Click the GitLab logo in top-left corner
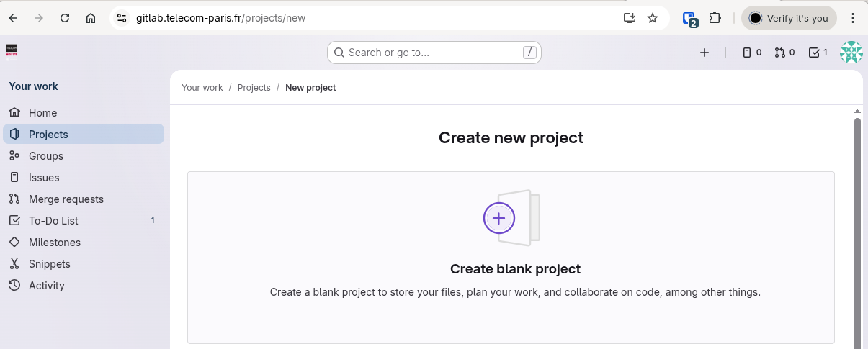The image size is (868, 349). pyautogui.click(x=12, y=50)
